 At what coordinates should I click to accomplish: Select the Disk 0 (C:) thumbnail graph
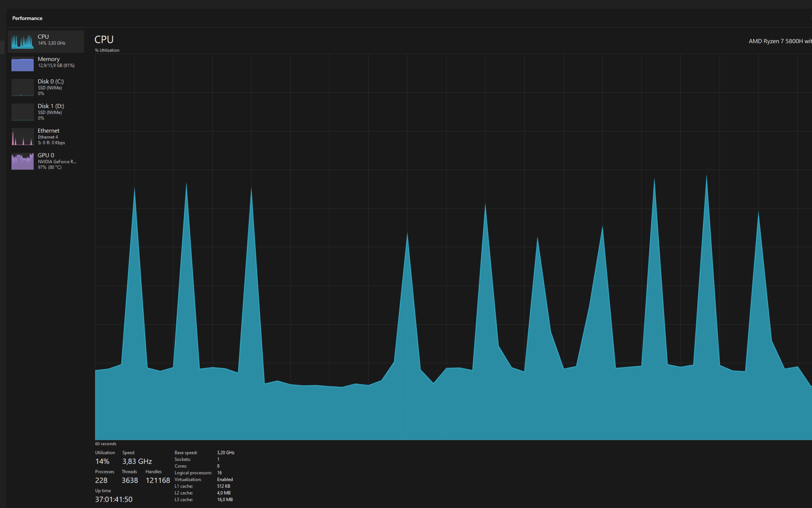(x=23, y=87)
